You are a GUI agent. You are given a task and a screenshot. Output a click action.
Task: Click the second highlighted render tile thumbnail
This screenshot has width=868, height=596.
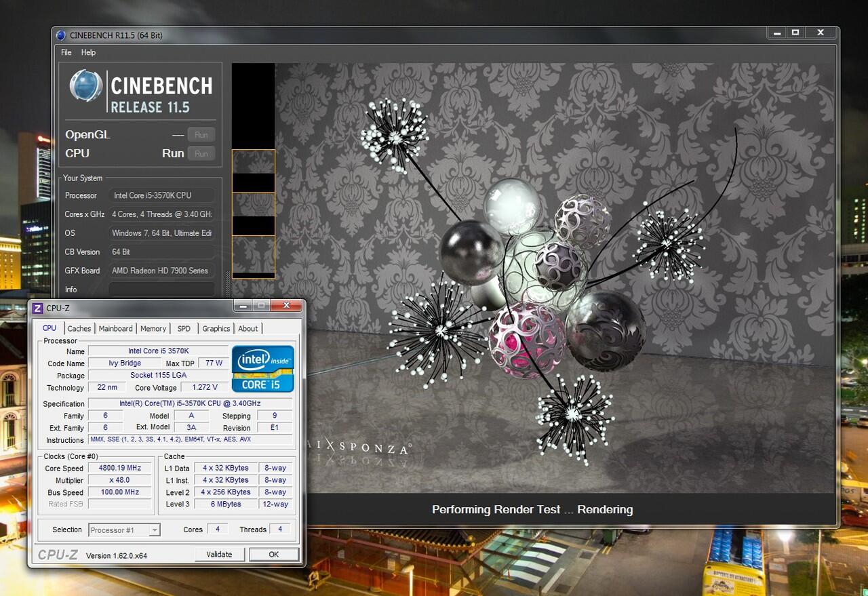tap(254, 214)
